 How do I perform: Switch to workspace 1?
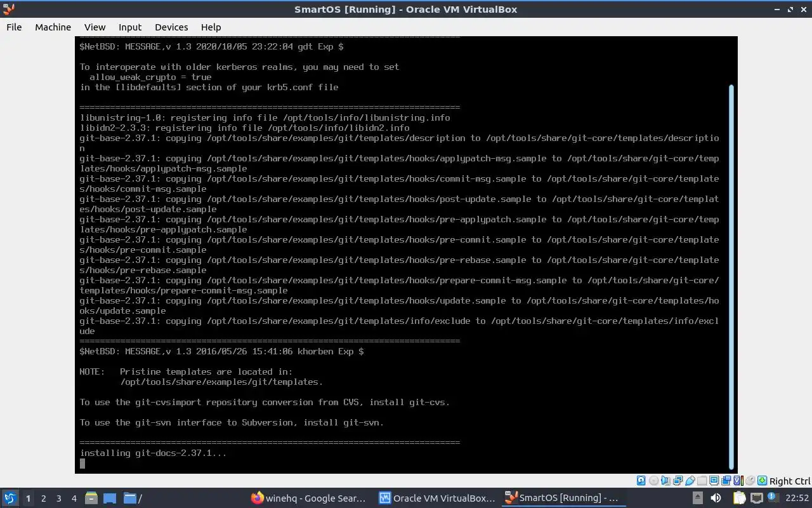pyautogui.click(x=28, y=498)
